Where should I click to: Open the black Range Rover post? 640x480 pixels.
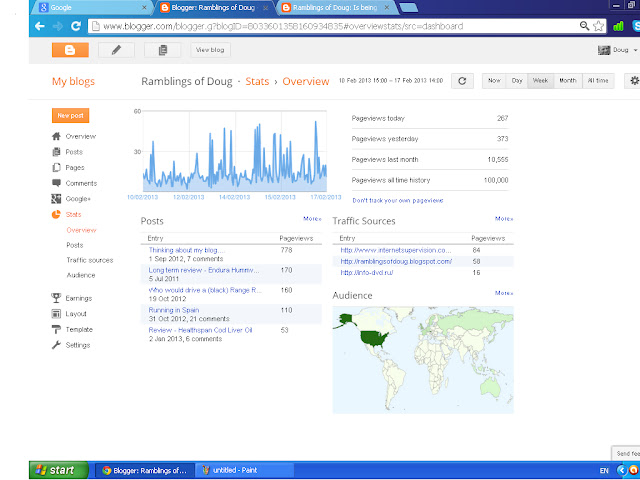[x=205, y=290]
